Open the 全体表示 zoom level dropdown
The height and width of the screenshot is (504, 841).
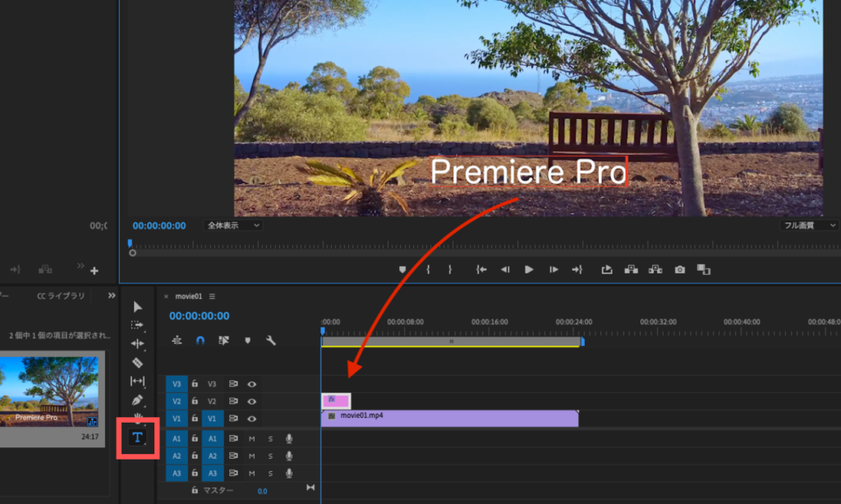point(233,226)
